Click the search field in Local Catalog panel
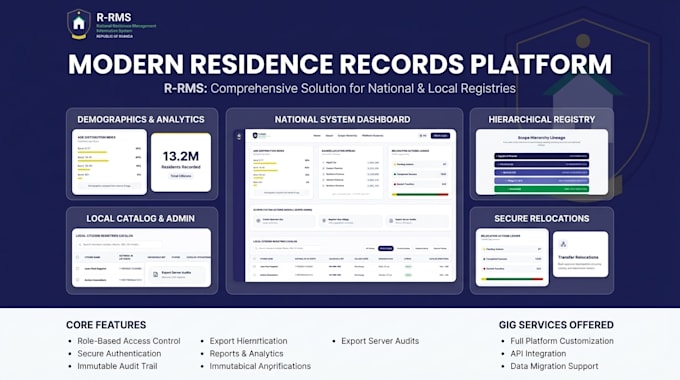This screenshot has height=380, width=680. click(x=120, y=245)
